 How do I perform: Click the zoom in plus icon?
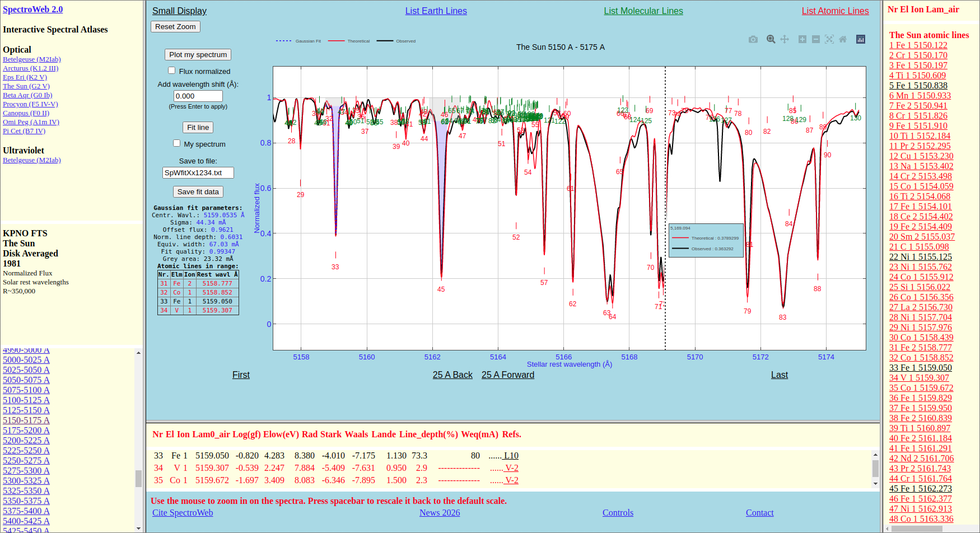(x=802, y=39)
